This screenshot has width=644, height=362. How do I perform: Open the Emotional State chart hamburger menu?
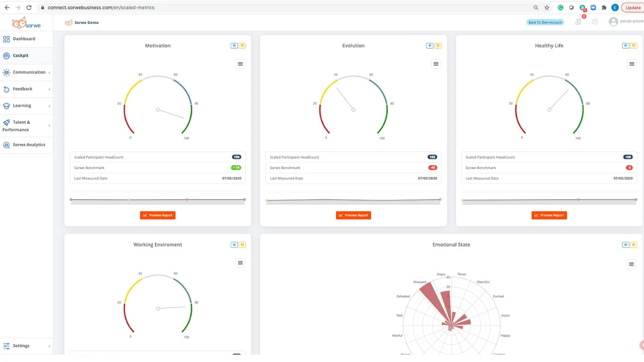[632, 264]
